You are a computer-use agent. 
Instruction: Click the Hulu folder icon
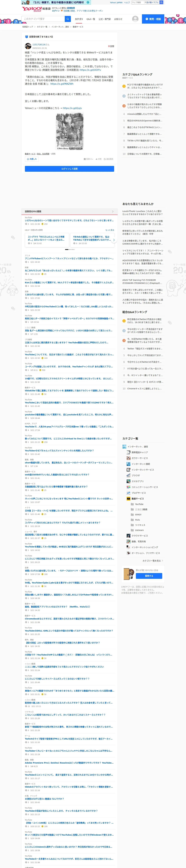(132, 520)
